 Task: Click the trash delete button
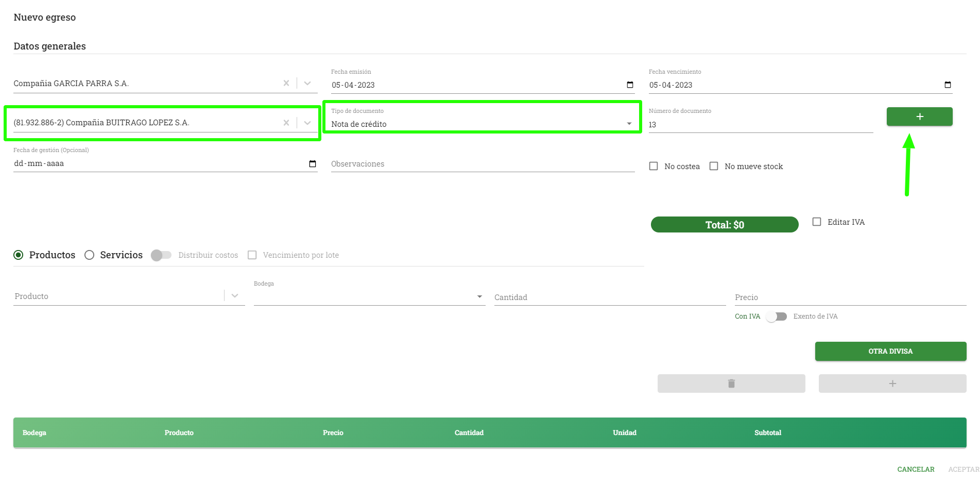731,384
